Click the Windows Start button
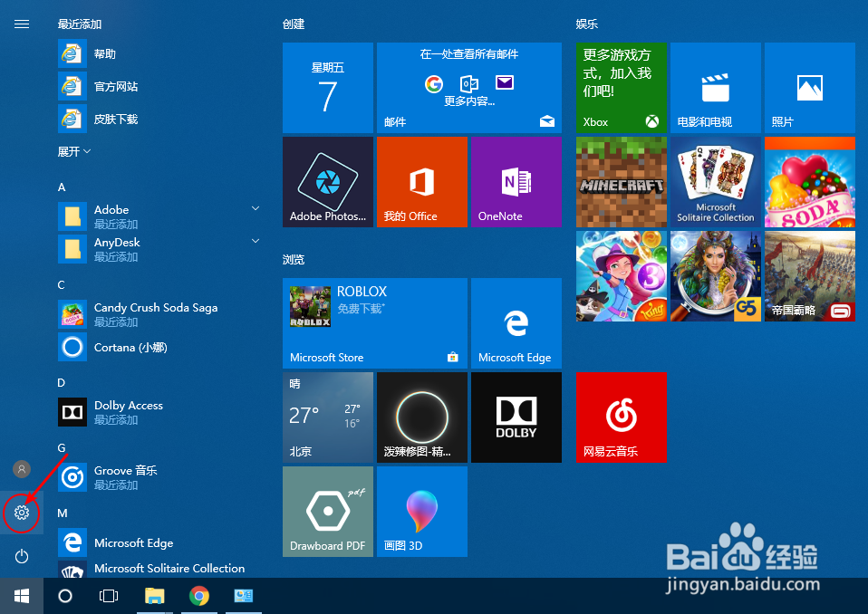Image resolution: width=868 pixels, height=614 pixels. pos(22,596)
